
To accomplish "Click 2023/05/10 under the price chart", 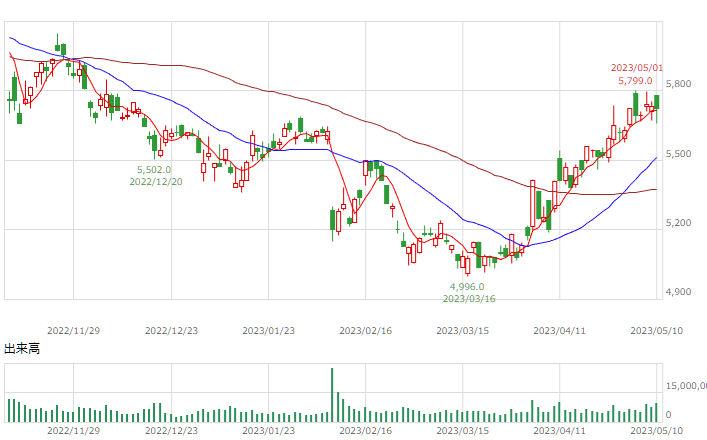I will coord(656,331).
